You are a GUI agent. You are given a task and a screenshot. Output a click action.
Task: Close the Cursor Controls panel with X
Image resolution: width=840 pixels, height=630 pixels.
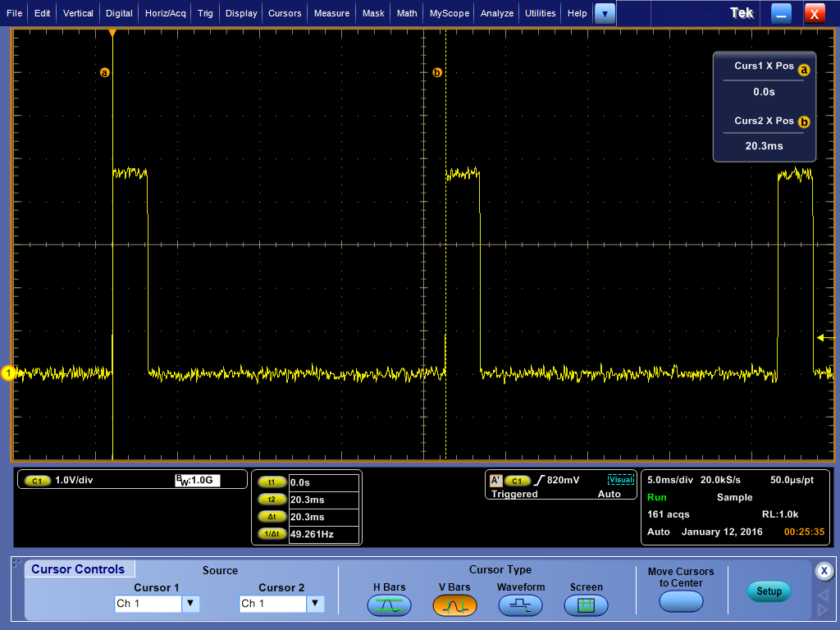824,571
